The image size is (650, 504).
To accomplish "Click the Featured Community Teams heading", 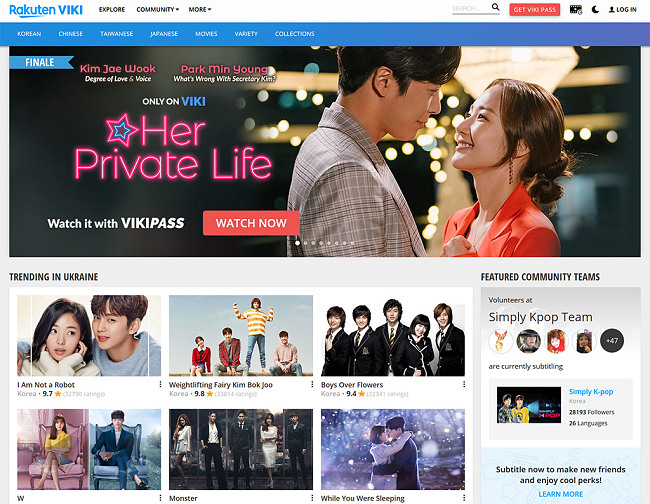I will [x=540, y=277].
